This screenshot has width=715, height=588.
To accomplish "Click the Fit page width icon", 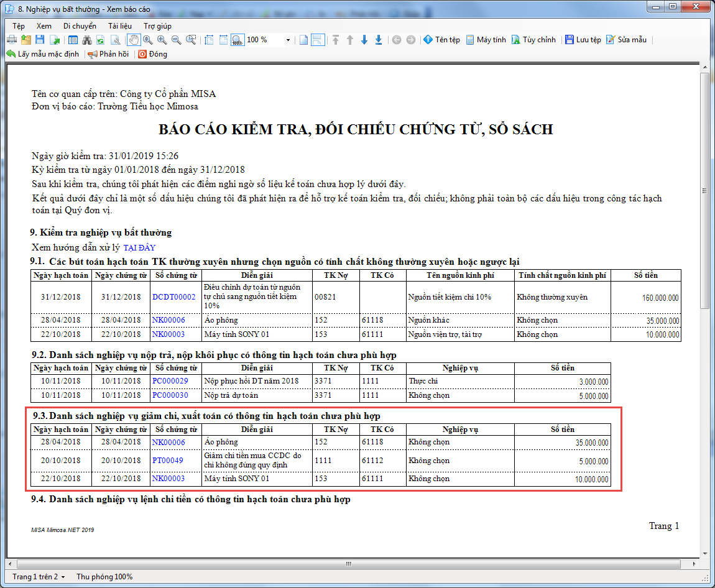I will point(223,40).
